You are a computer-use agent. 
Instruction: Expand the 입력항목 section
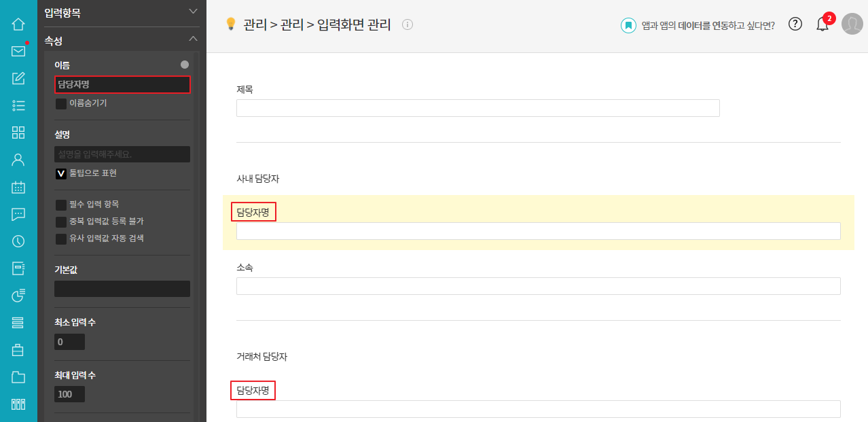tap(193, 12)
